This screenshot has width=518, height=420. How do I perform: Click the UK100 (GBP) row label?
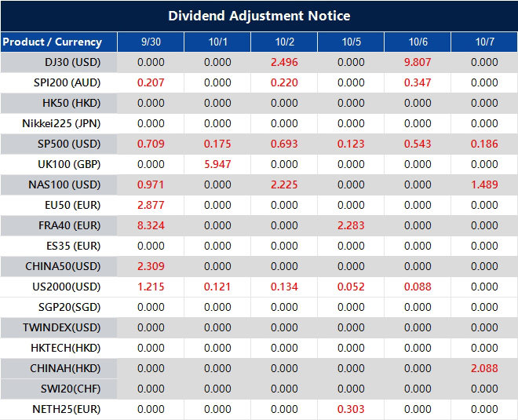coord(69,164)
